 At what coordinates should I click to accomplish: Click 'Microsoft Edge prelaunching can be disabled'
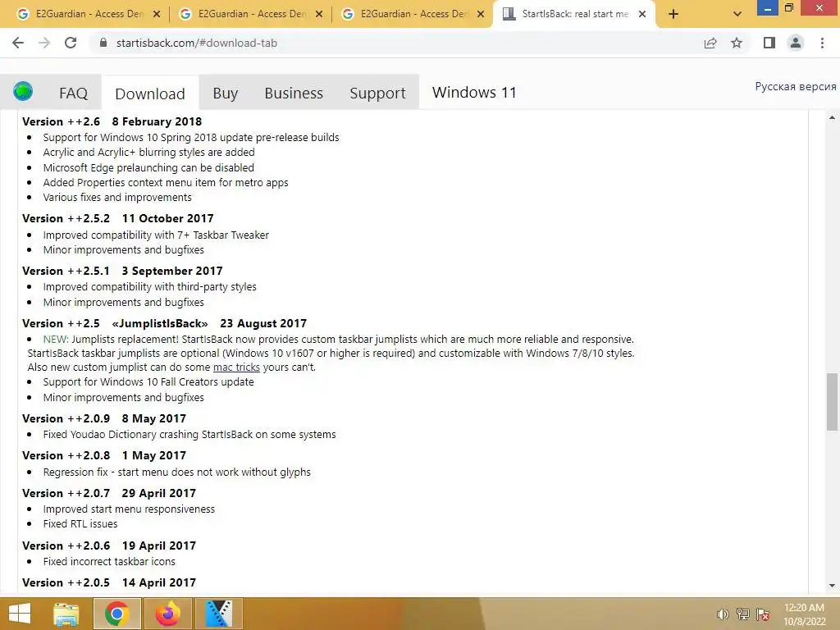click(x=148, y=167)
